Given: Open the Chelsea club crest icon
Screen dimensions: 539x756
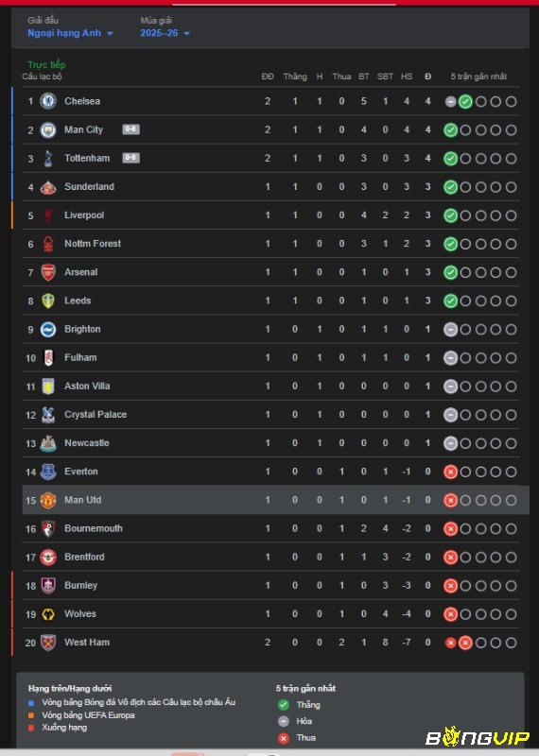Looking at the screenshot, I should (x=48, y=101).
